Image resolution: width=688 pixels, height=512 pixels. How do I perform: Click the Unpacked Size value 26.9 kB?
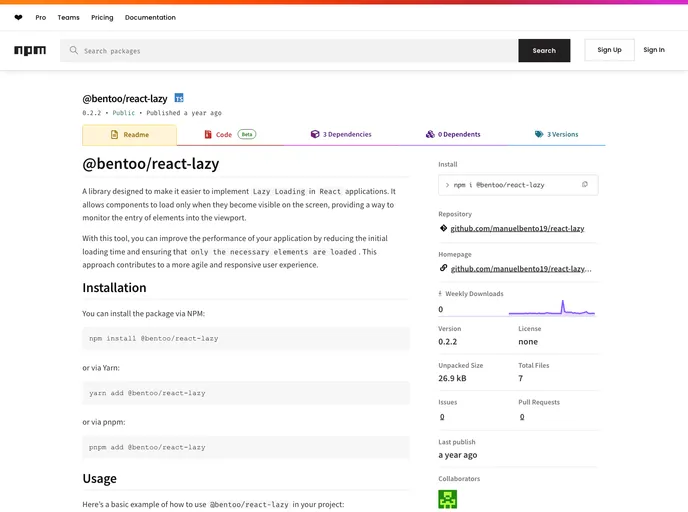pyautogui.click(x=452, y=378)
